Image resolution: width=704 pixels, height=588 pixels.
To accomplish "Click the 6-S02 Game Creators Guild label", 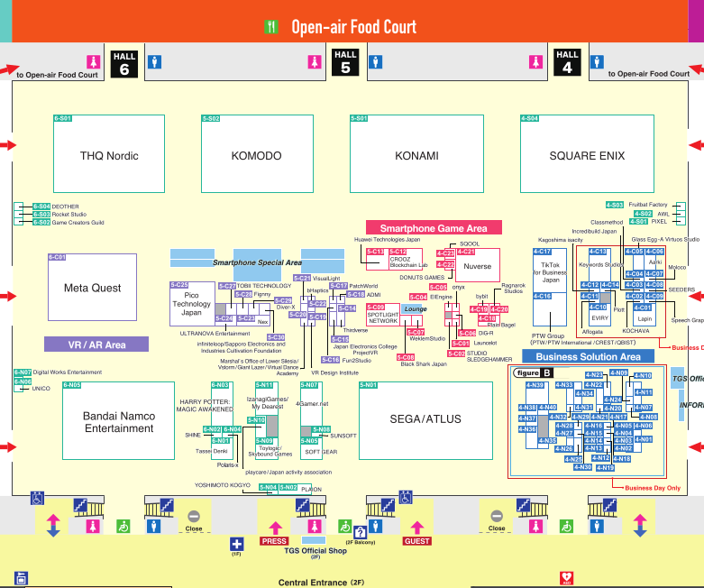I will click(69, 223).
